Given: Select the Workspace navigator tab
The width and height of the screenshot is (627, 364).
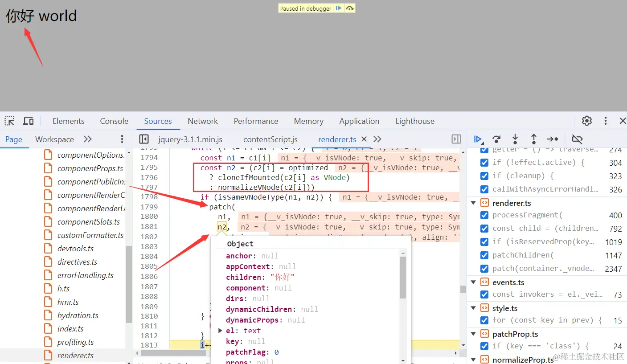Looking at the screenshot, I should tap(54, 139).
